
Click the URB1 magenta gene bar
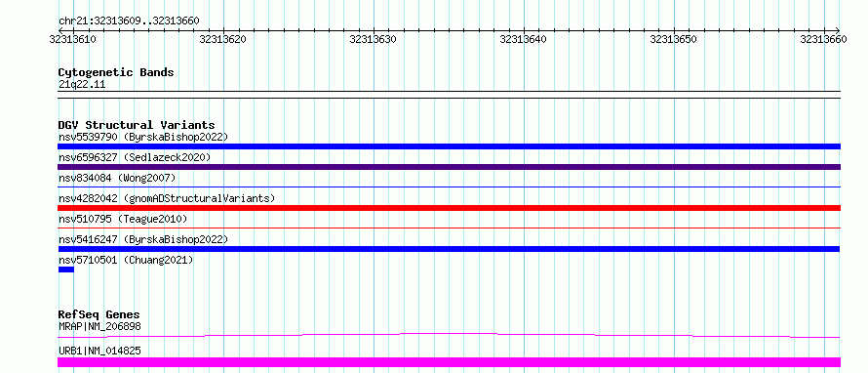pos(449,362)
